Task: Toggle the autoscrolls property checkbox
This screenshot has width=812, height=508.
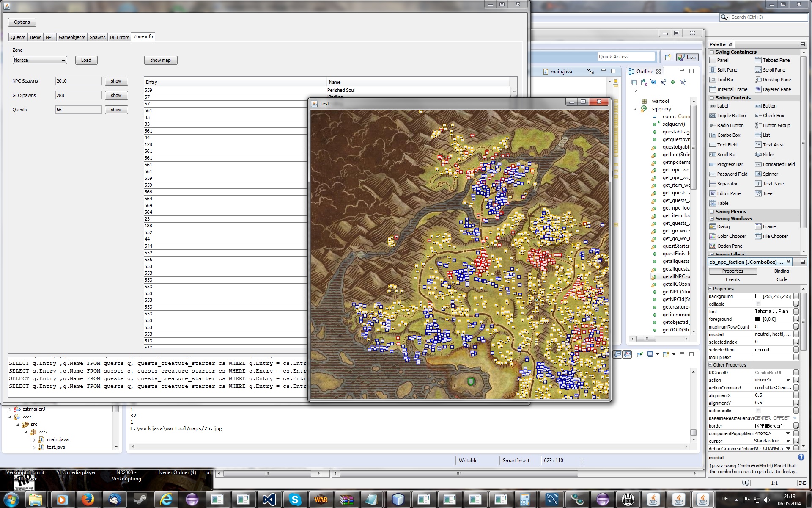Action: 758,411
